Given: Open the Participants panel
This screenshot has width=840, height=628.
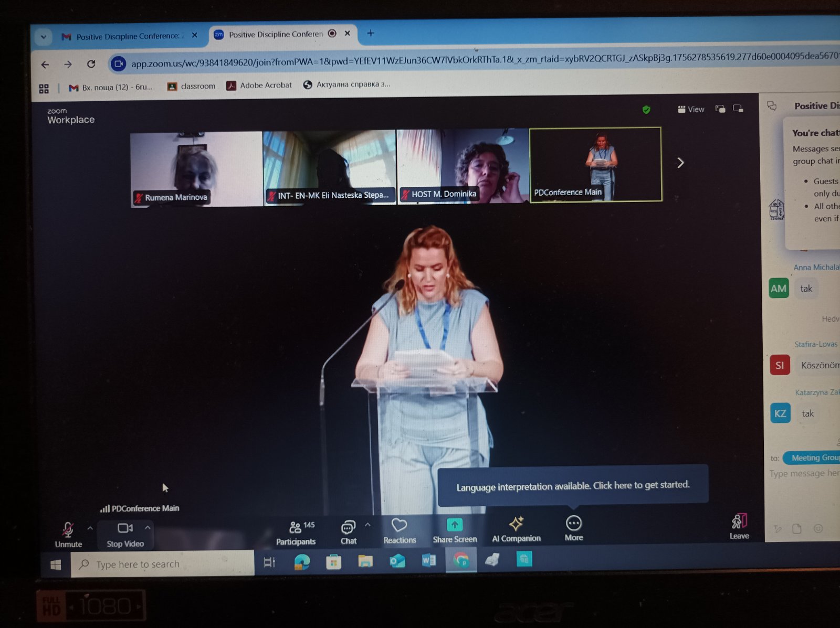Looking at the screenshot, I should click(x=296, y=532).
